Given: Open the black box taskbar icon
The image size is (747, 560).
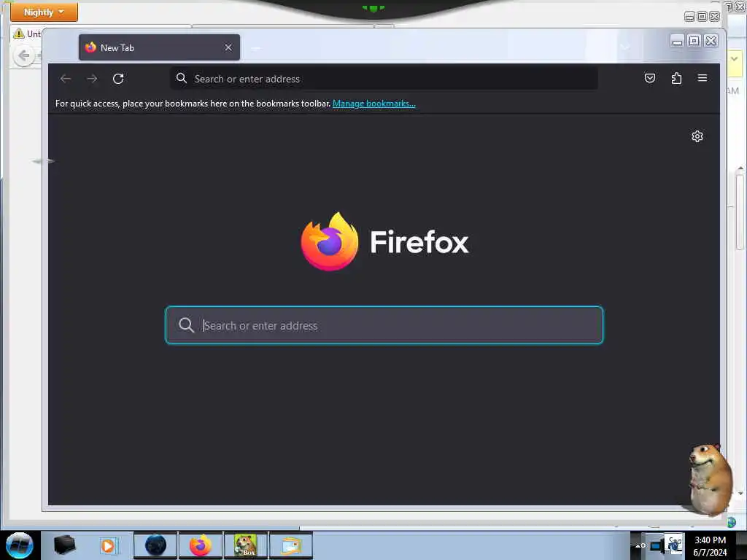Looking at the screenshot, I should tap(64, 545).
